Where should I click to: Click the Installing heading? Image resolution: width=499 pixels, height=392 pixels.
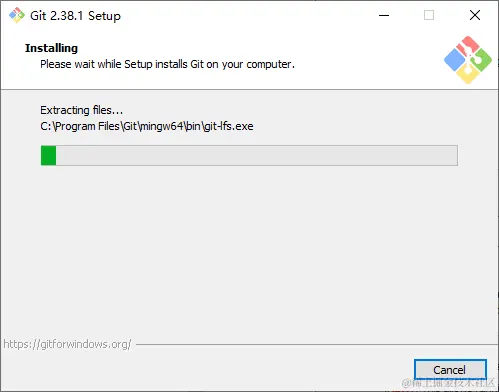point(51,48)
